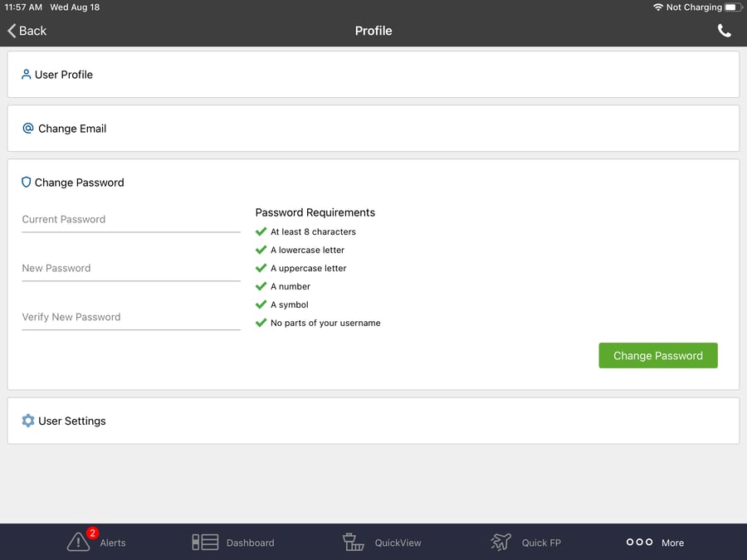This screenshot has height=560, width=747.
Task: Switch to the Dashboard tab
Action: (232, 541)
